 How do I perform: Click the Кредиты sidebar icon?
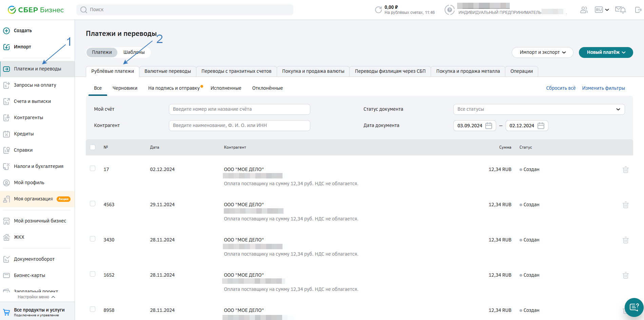point(6,134)
